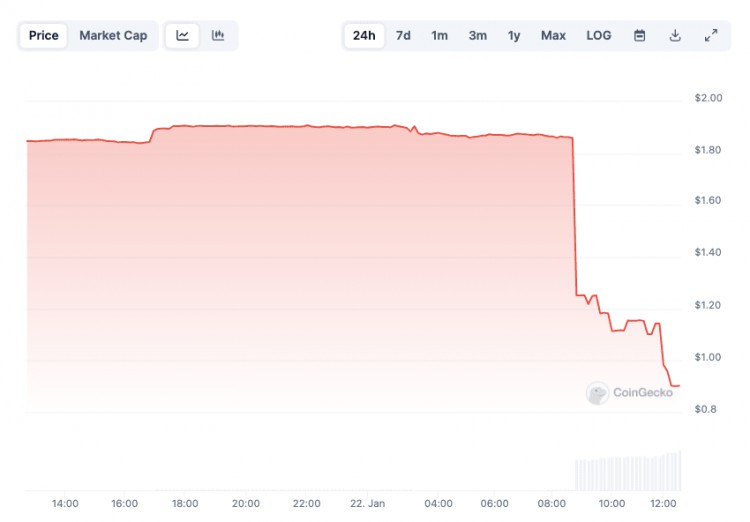This screenshot has height=522, width=750.
Task: Set chart range to 3m
Action: [478, 35]
